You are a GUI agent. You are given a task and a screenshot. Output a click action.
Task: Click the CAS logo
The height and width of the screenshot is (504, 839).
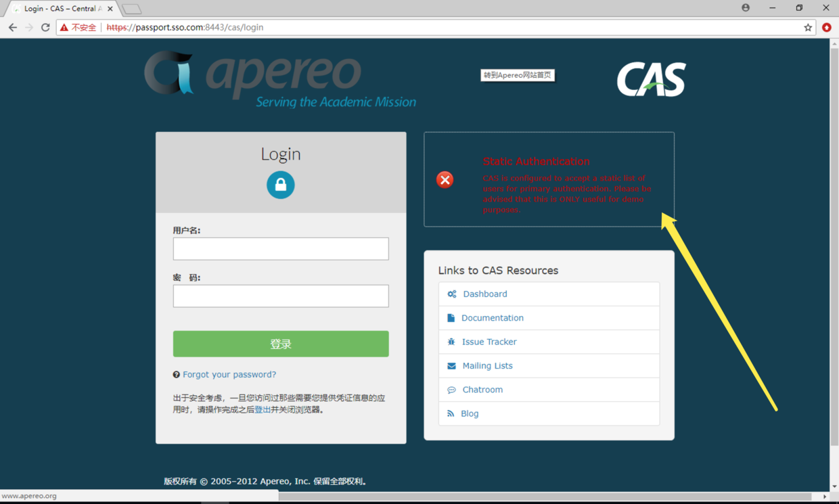(652, 78)
